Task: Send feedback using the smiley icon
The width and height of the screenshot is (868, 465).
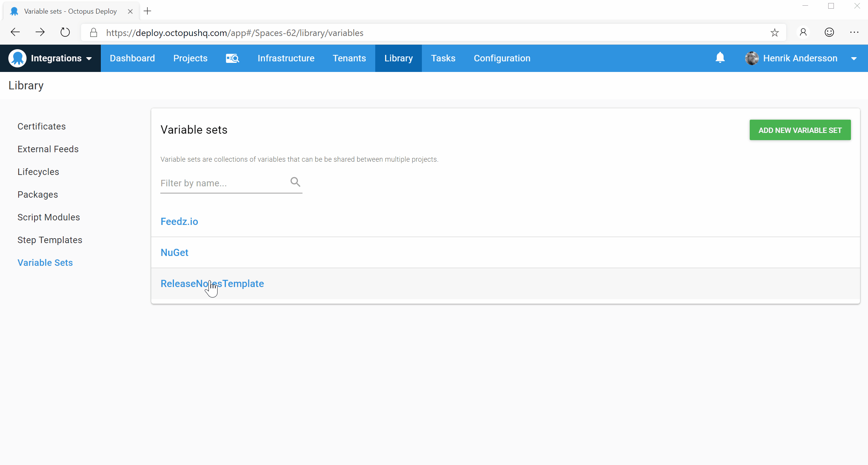Action: pyautogui.click(x=829, y=32)
